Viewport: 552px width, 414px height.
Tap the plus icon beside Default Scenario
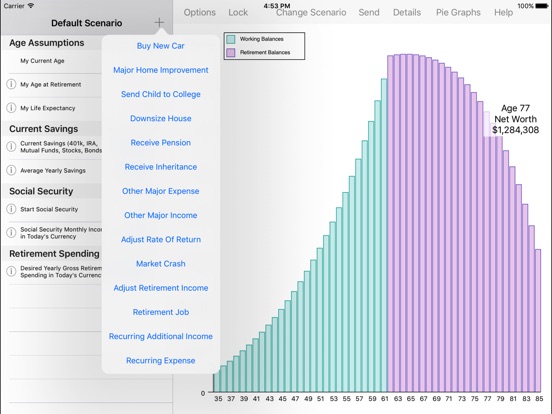point(159,23)
